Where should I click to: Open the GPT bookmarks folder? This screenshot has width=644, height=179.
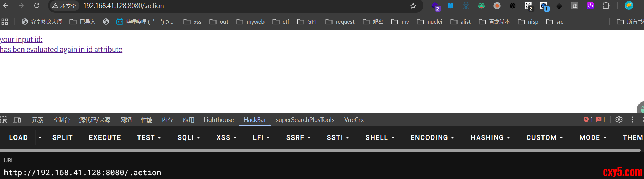(x=307, y=21)
